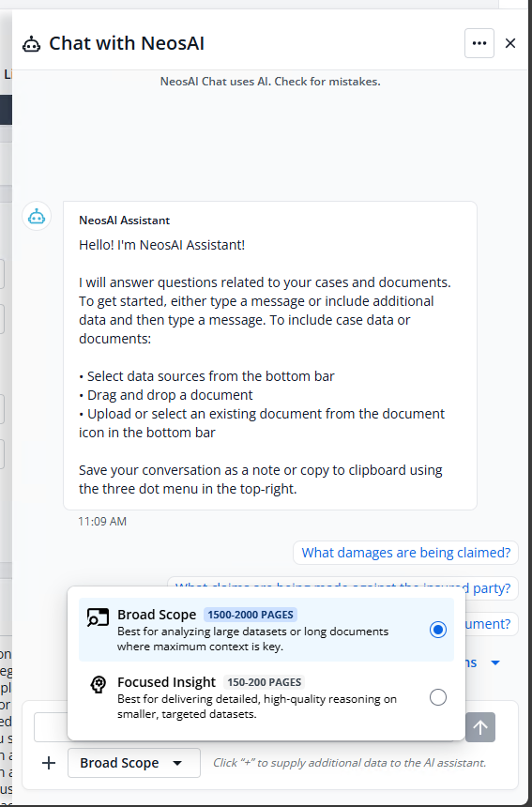Image resolution: width=532 pixels, height=807 pixels.
Task: Click the Focused Insight head icon
Action: (99, 684)
